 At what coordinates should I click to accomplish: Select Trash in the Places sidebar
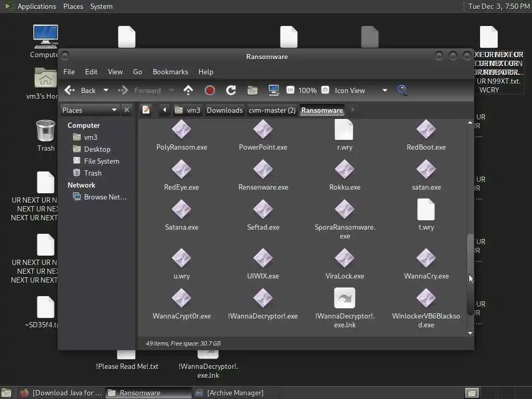coord(87,173)
